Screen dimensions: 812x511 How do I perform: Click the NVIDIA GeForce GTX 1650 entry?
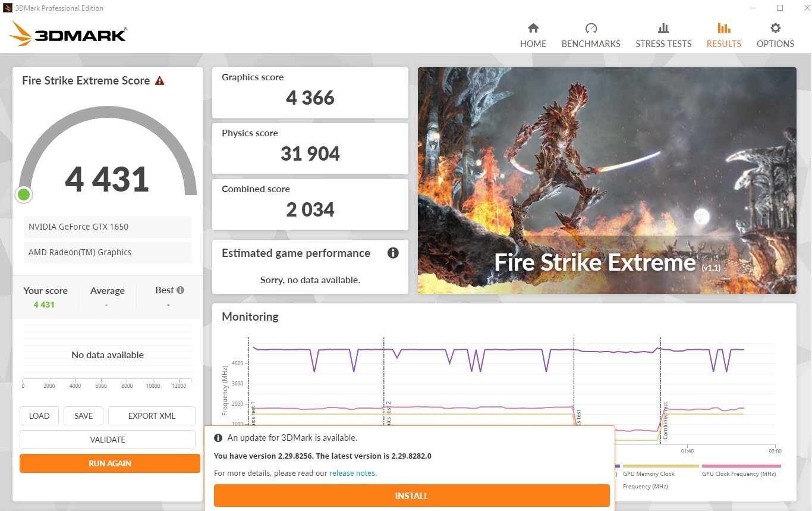(x=108, y=227)
